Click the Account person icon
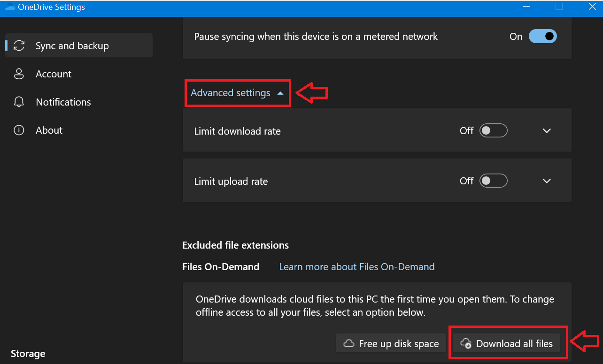The height and width of the screenshot is (364, 603). pyautogui.click(x=19, y=74)
